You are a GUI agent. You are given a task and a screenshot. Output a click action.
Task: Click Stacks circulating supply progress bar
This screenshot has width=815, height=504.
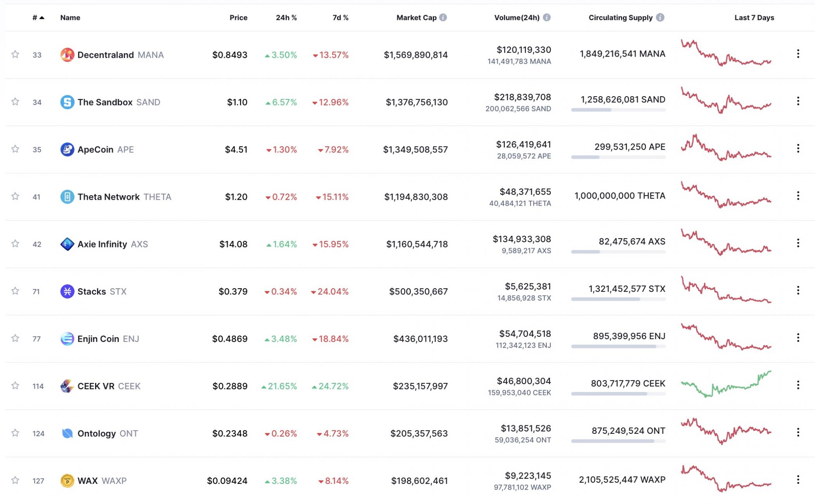pyautogui.click(x=618, y=299)
